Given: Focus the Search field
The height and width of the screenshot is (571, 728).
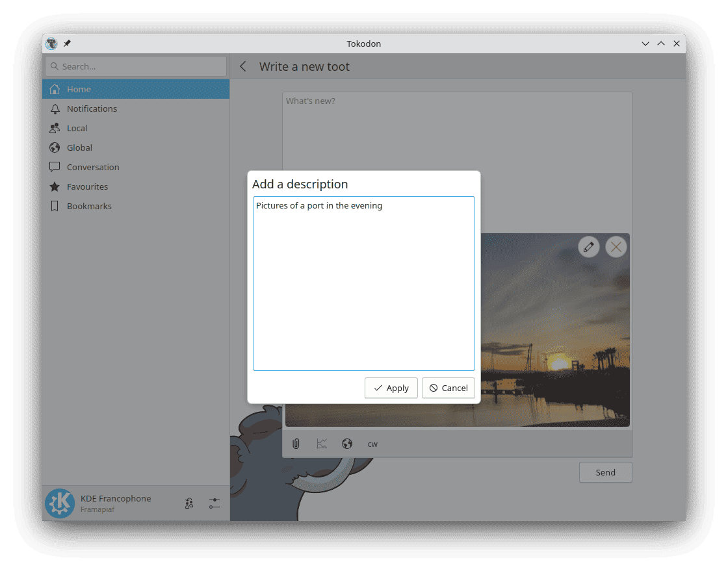Looking at the screenshot, I should tap(136, 66).
